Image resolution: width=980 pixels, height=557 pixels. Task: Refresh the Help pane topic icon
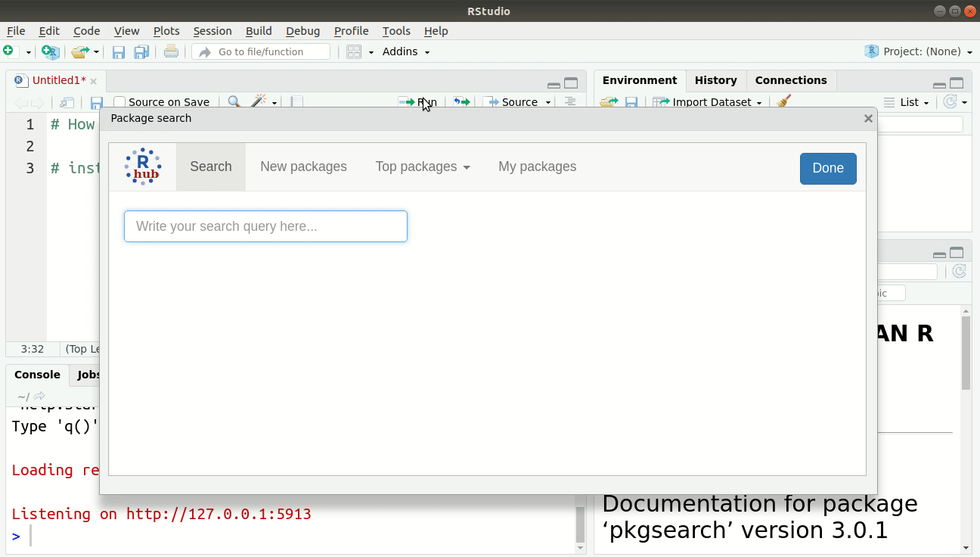(x=959, y=271)
